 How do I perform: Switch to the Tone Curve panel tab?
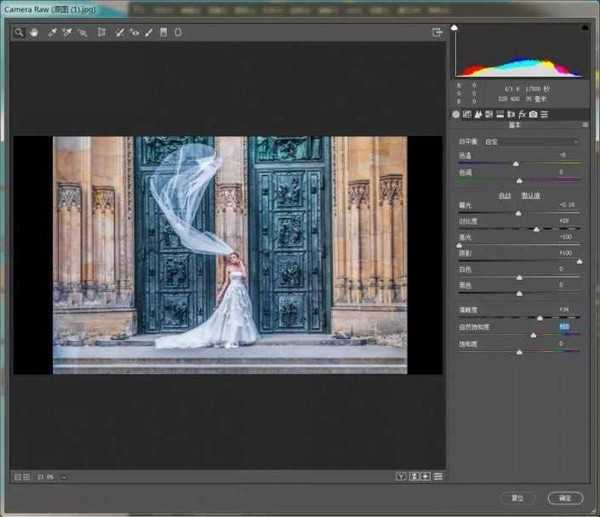[467, 115]
